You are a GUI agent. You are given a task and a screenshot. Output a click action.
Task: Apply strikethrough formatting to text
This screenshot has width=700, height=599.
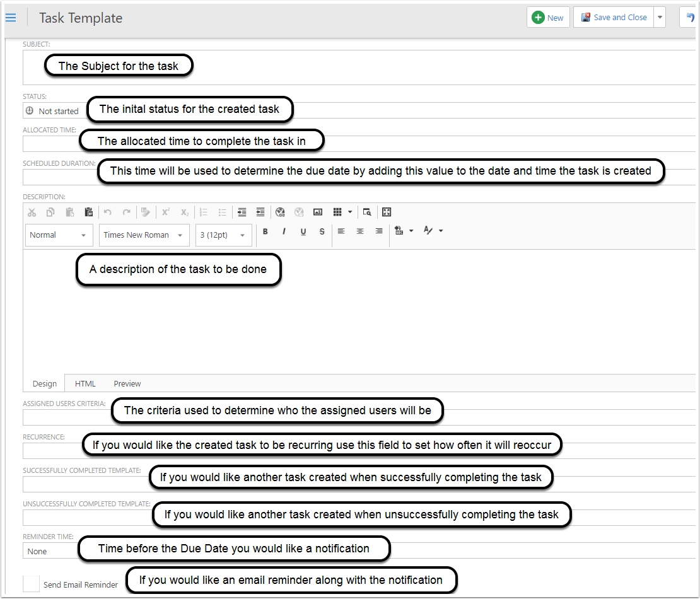click(322, 231)
